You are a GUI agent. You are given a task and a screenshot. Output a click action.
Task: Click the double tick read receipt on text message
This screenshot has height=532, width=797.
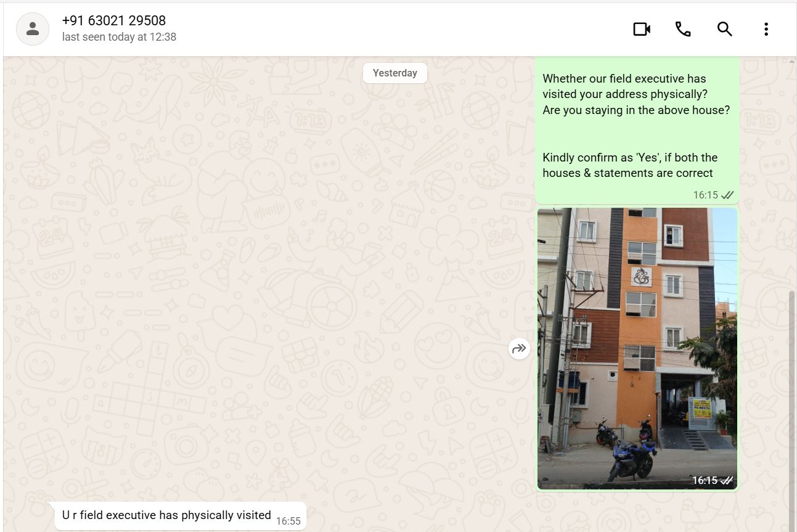pos(727,195)
